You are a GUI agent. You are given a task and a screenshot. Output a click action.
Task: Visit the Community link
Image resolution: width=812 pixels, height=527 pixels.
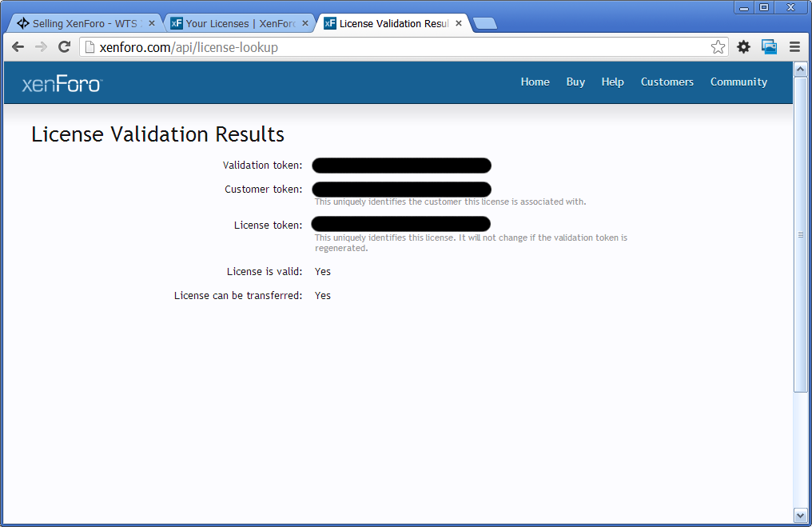coord(738,82)
